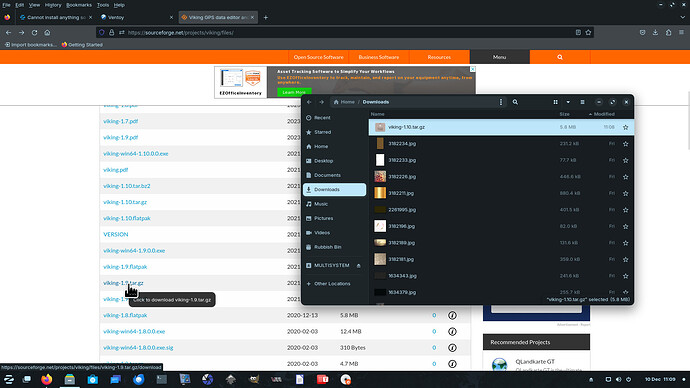690x388 pixels.
Task: Reload the page in Firefox
Action: pyautogui.click(x=34, y=33)
